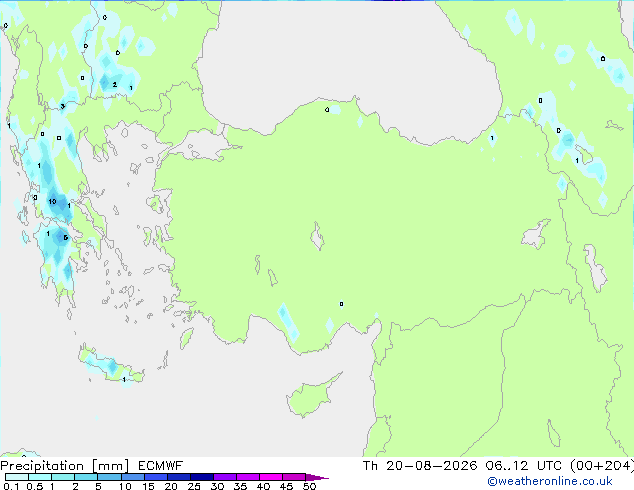Click the island of Cyprus on the map
634x490 pixels.
(313, 395)
